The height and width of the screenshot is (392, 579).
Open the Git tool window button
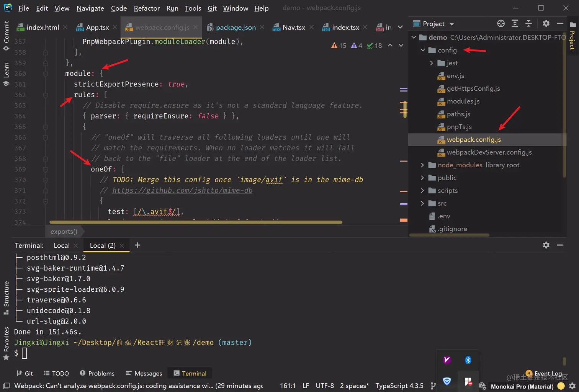(x=25, y=373)
